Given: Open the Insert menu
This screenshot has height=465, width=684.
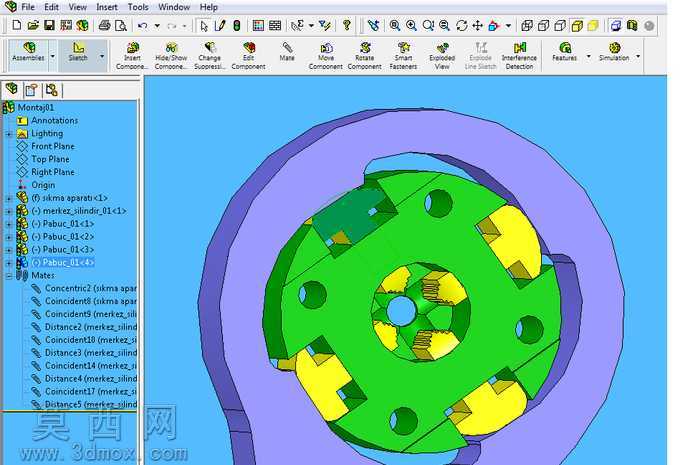Looking at the screenshot, I should pos(107,7).
